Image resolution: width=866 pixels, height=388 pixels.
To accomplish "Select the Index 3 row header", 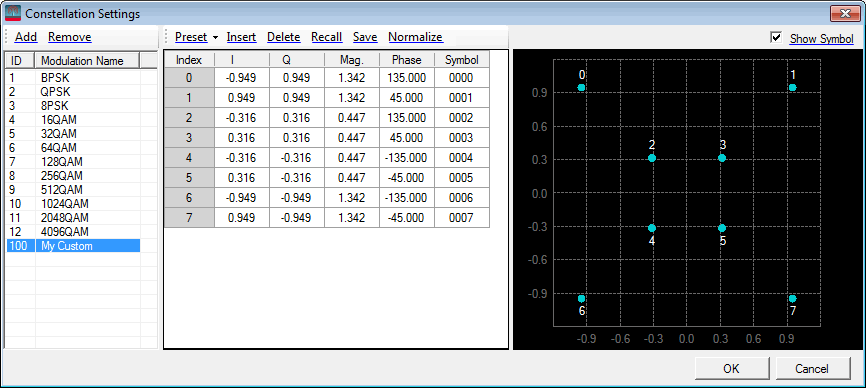I will pos(189,137).
